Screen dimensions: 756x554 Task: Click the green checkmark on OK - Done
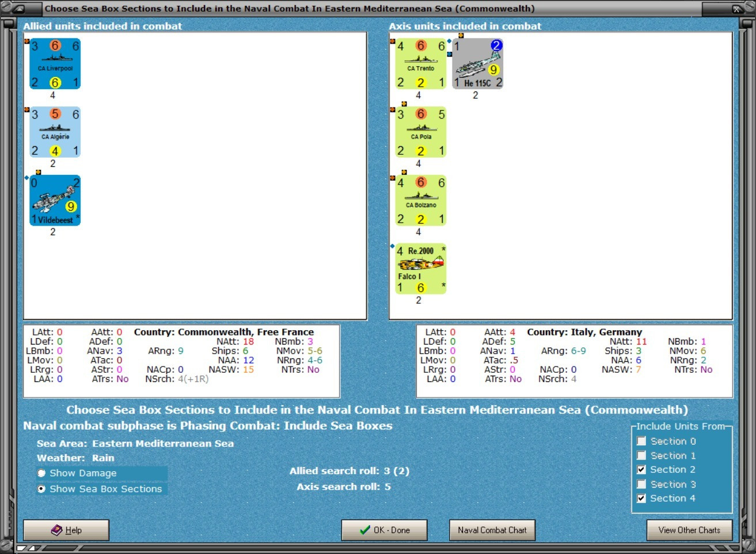[x=364, y=530]
